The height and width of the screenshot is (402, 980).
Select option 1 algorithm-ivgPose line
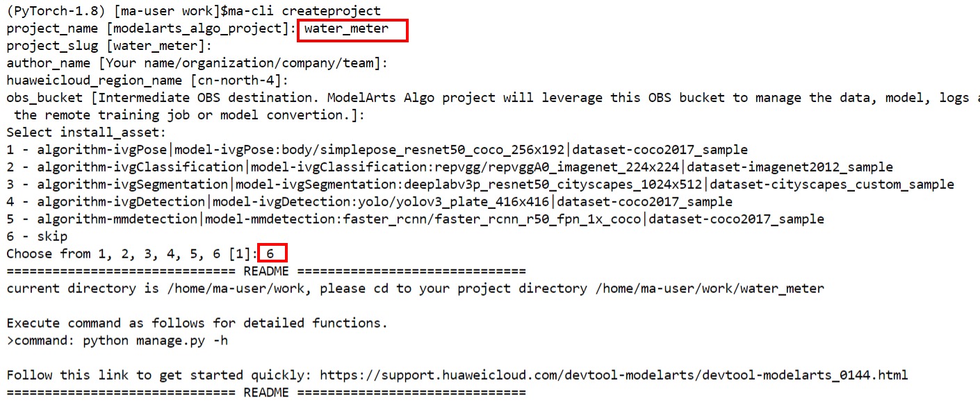[377, 150]
